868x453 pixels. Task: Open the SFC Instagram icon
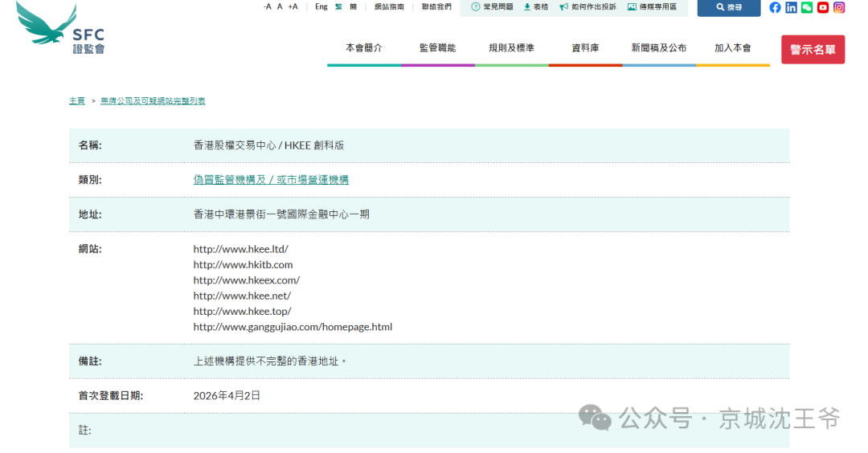[839, 7]
